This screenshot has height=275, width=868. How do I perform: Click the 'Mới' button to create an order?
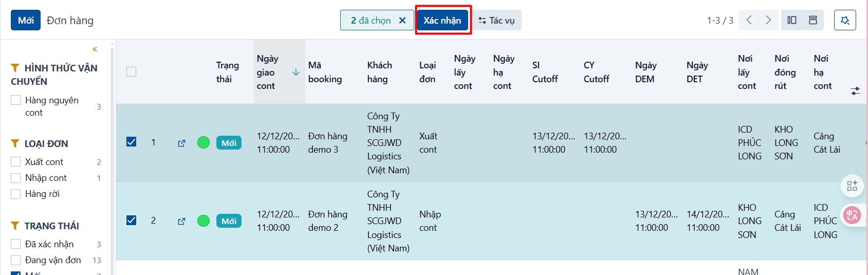(x=26, y=21)
